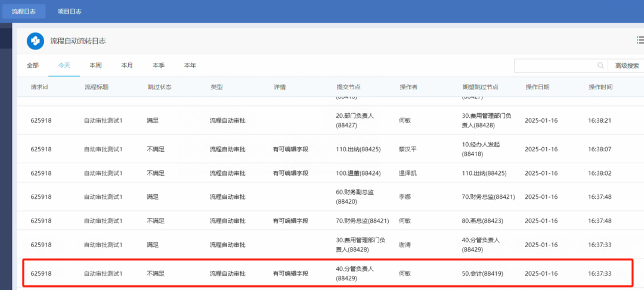
Task: Click 流程自动审批 type in the 李娜 row
Action: pyautogui.click(x=228, y=197)
